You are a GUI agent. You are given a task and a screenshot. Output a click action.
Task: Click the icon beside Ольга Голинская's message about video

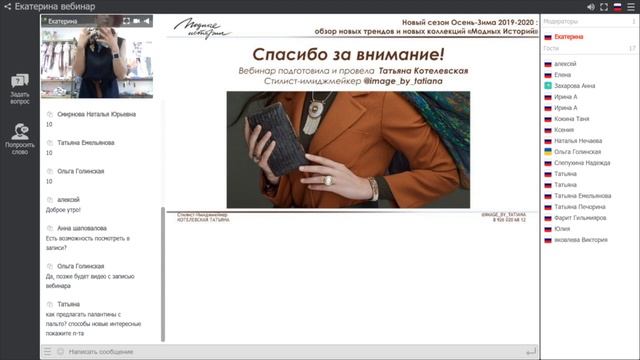pyautogui.click(x=50, y=266)
